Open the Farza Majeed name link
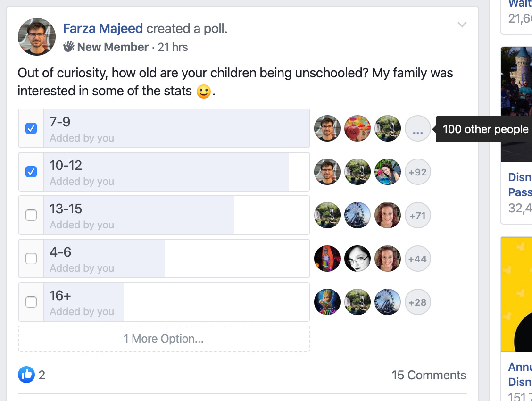This screenshot has width=532, height=401. pos(103,28)
